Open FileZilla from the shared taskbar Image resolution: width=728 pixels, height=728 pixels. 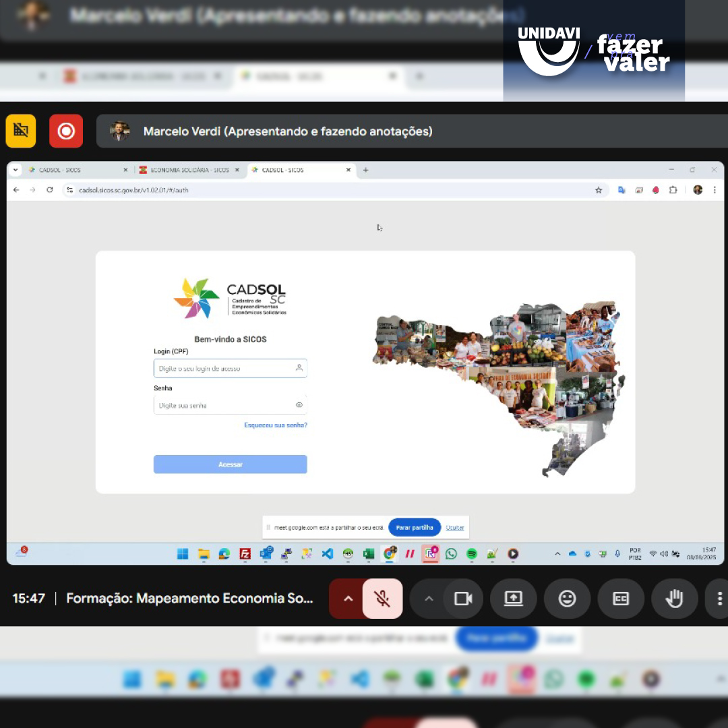point(245,553)
